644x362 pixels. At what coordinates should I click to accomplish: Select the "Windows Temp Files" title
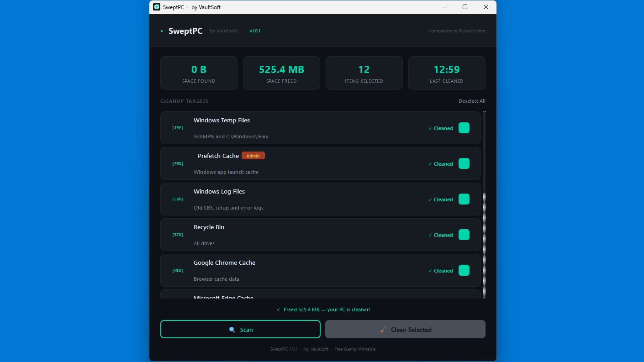(222, 121)
